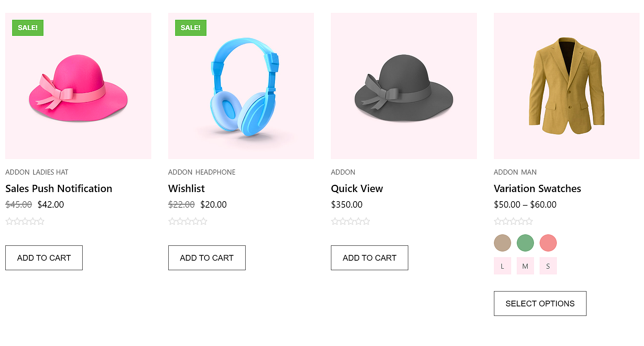644x346 pixels.
Task: Choose size L for Variation Swatches
Action: pyautogui.click(x=502, y=266)
